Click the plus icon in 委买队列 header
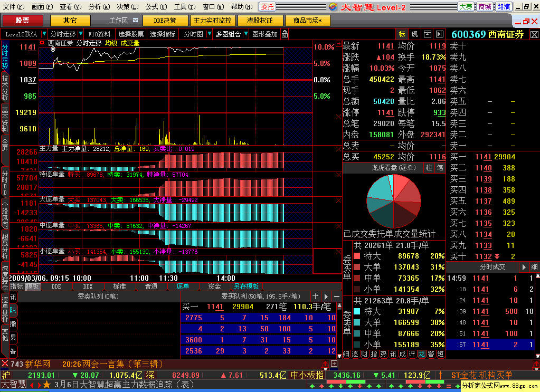 (x=315, y=297)
